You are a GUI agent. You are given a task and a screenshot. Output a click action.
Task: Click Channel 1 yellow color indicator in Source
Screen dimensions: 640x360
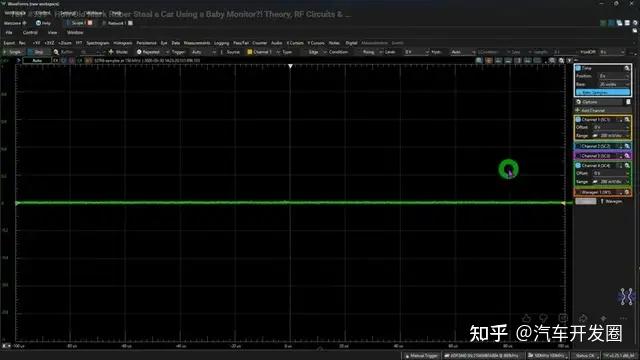pos(249,52)
